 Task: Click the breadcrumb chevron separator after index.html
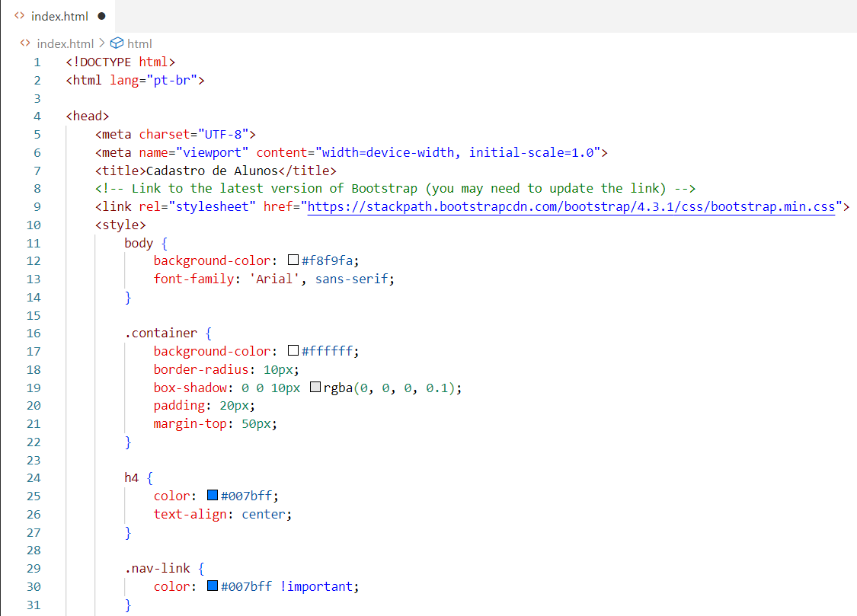tap(102, 43)
